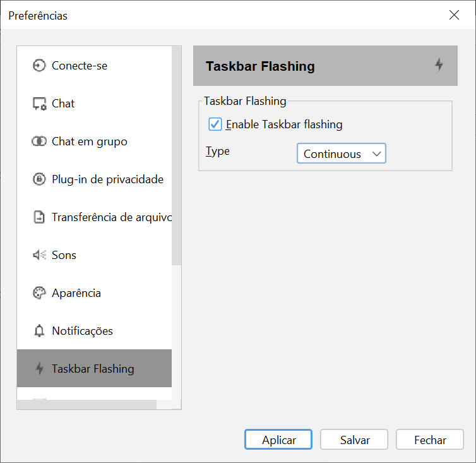The image size is (476, 463).
Task: Click the Fechar button
Action: (x=430, y=439)
